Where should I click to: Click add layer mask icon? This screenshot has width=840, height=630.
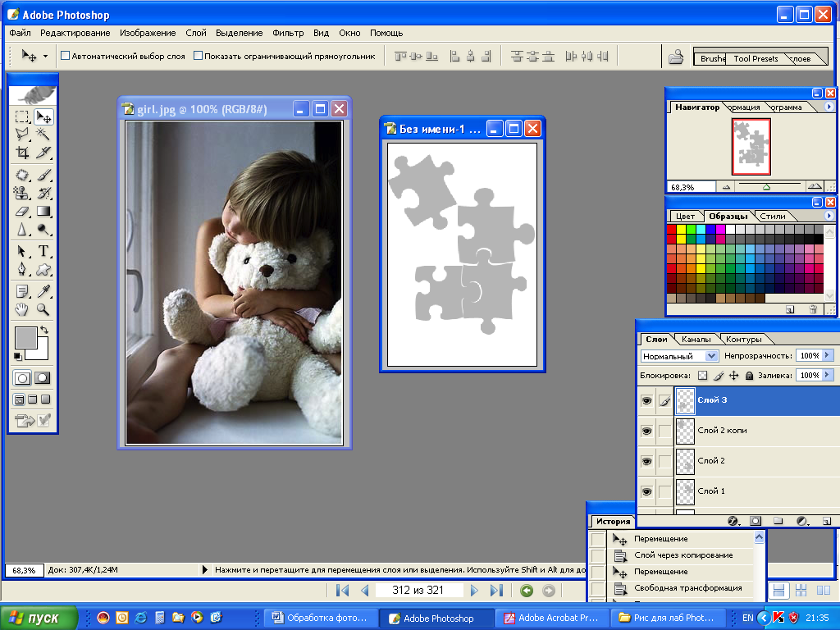756,521
